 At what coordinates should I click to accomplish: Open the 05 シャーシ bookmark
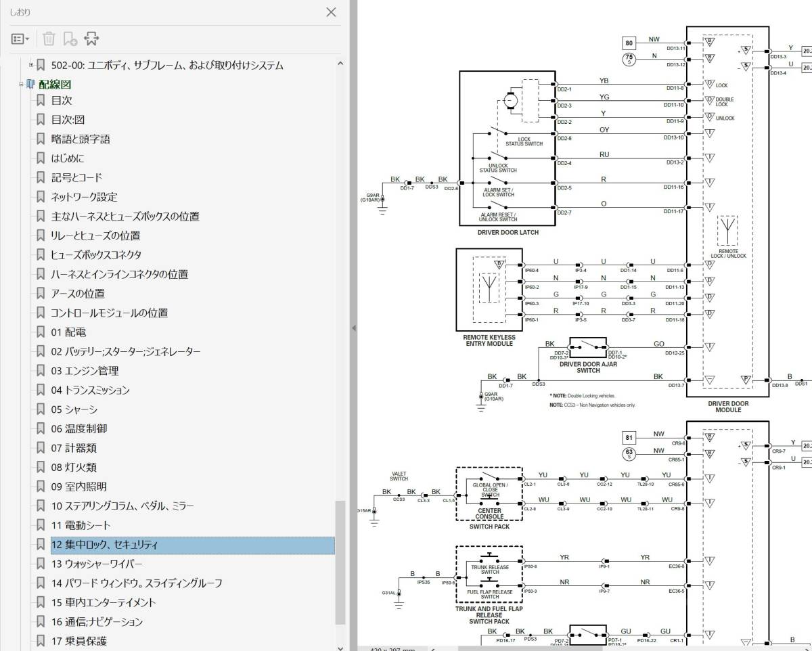(x=74, y=409)
